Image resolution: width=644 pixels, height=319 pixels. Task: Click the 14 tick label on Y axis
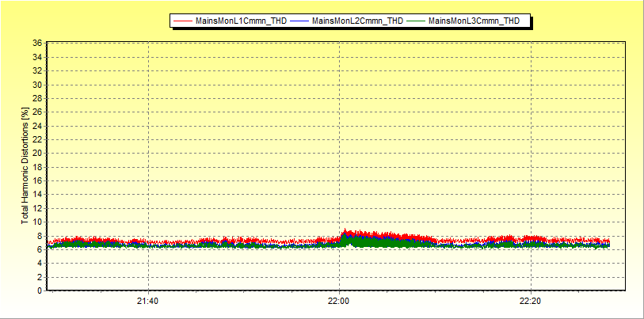point(37,195)
